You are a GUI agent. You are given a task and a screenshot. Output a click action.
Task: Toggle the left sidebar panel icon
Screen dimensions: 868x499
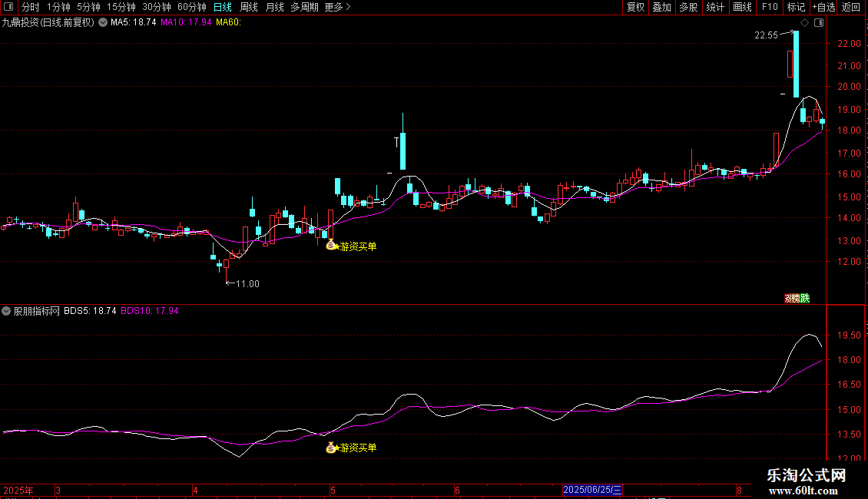[8, 7]
